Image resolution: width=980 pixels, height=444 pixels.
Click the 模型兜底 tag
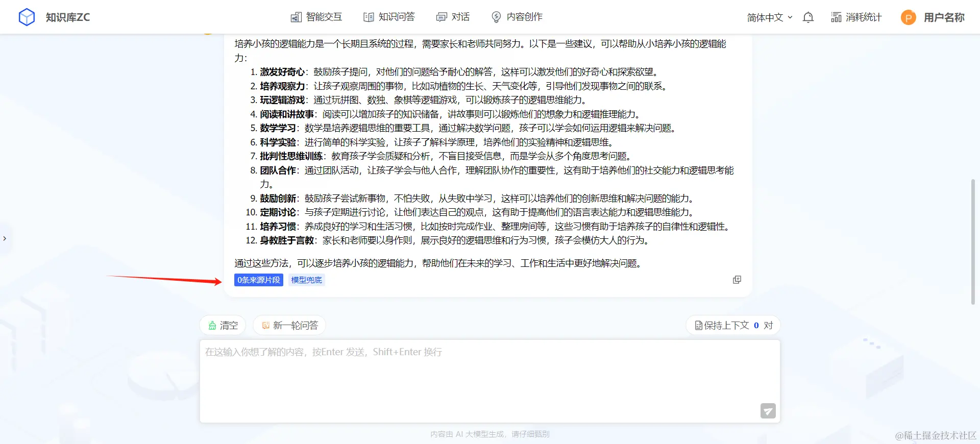pyautogui.click(x=307, y=280)
